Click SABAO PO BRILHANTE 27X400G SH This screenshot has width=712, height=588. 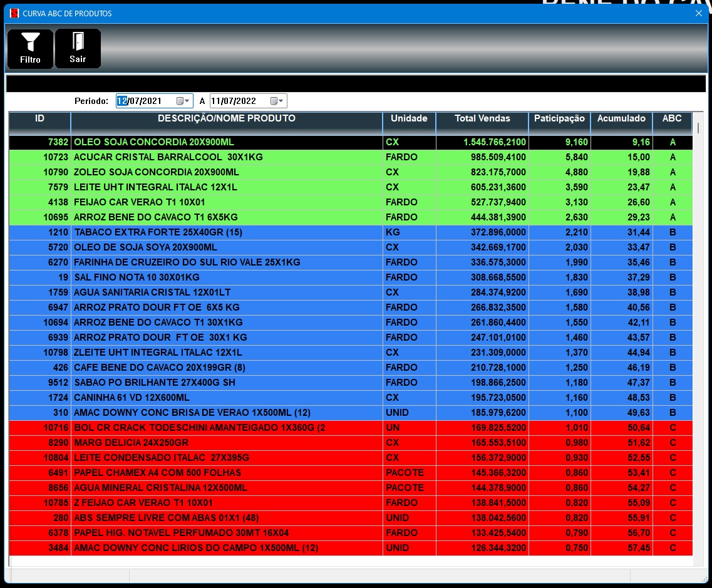click(x=351, y=383)
